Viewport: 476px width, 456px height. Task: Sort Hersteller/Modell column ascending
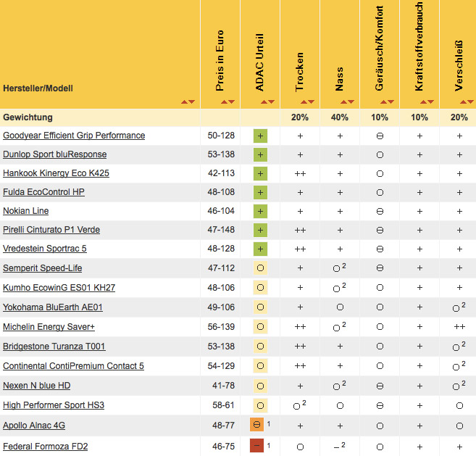coord(184,102)
